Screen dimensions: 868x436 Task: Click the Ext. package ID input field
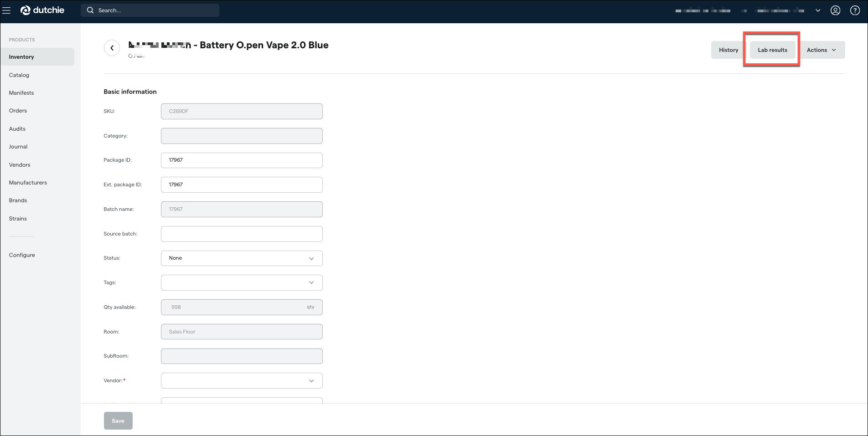242,185
